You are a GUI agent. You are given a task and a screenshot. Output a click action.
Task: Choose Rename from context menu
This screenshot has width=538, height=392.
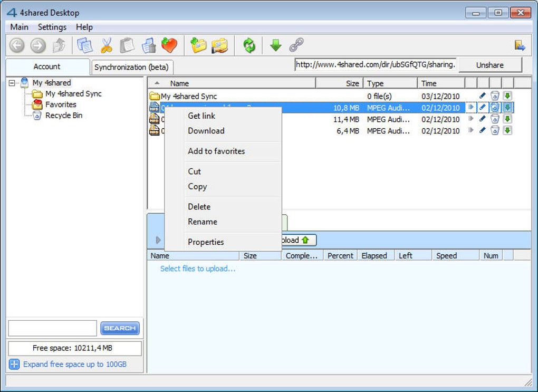[223, 222]
